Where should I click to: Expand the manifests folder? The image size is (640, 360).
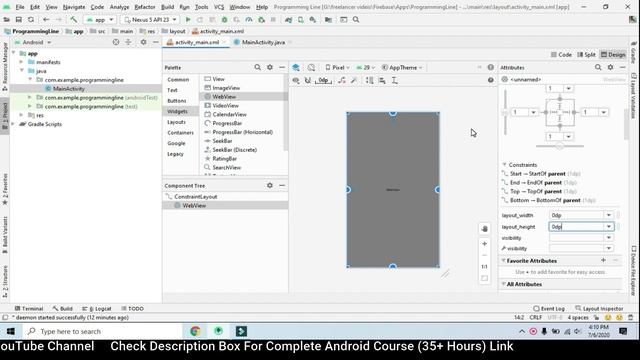pos(21,62)
